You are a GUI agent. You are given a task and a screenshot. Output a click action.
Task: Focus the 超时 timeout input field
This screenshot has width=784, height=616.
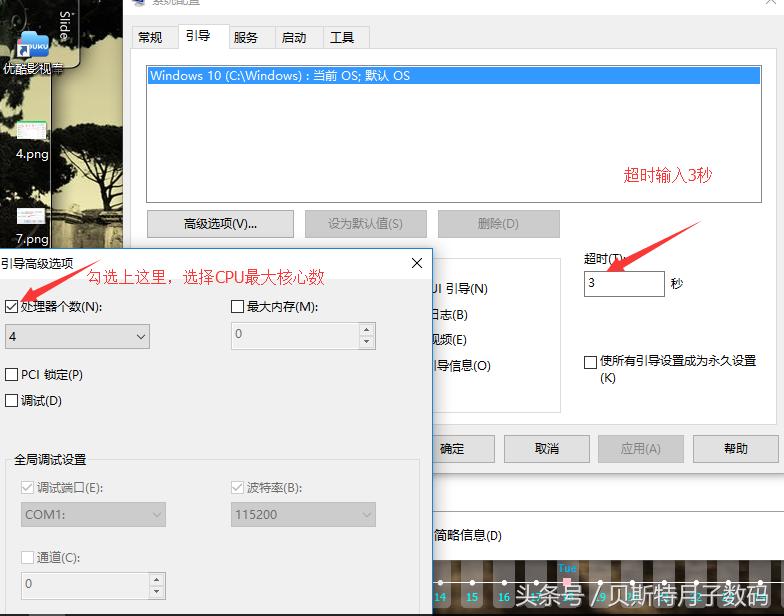pyautogui.click(x=624, y=284)
